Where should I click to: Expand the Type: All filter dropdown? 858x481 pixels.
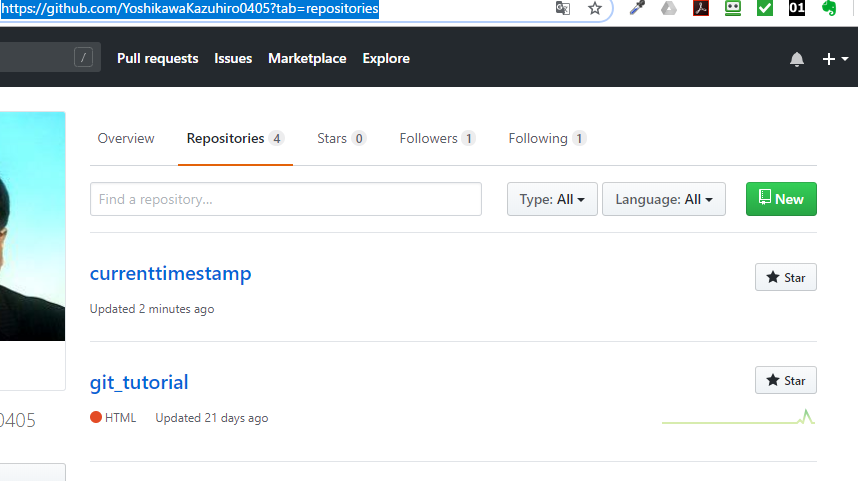552,199
